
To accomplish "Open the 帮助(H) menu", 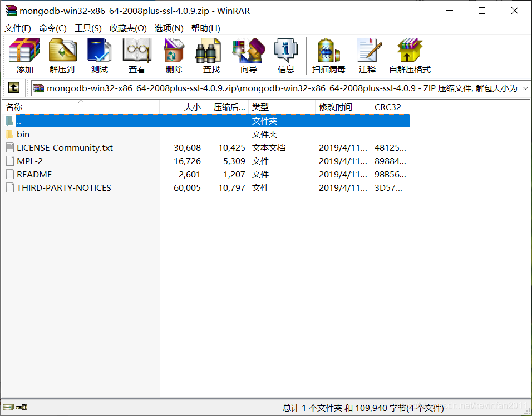I will (x=205, y=28).
